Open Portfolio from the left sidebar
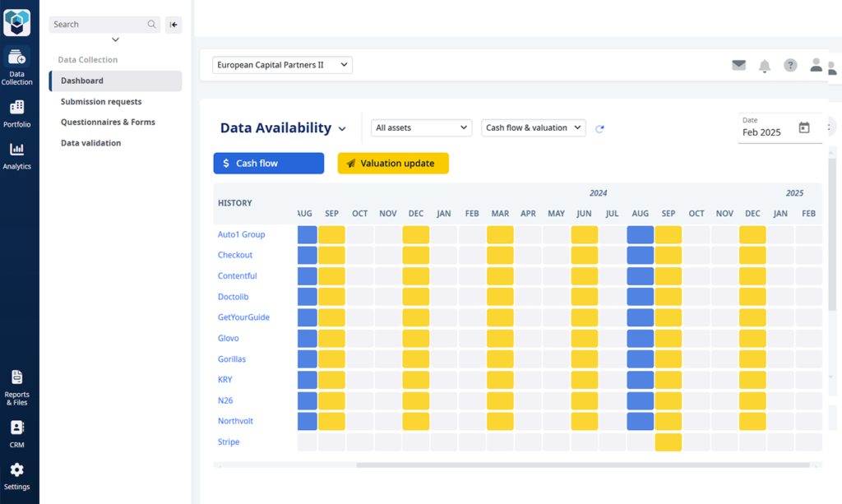Viewport: 842px width, 504px height. click(17, 113)
